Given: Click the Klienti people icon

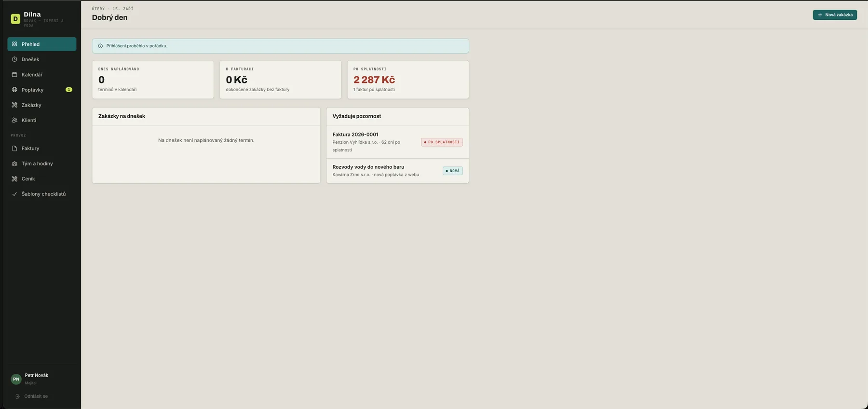Looking at the screenshot, I should pos(14,120).
